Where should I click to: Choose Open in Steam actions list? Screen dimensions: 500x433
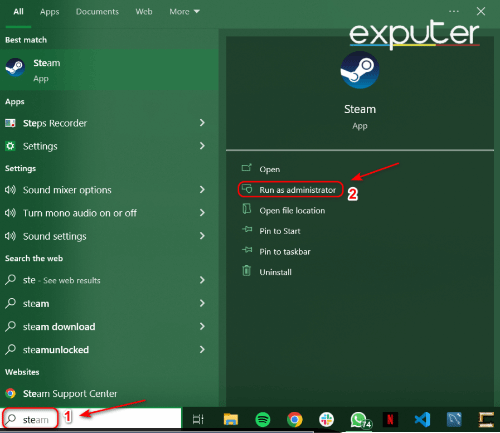(x=270, y=169)
